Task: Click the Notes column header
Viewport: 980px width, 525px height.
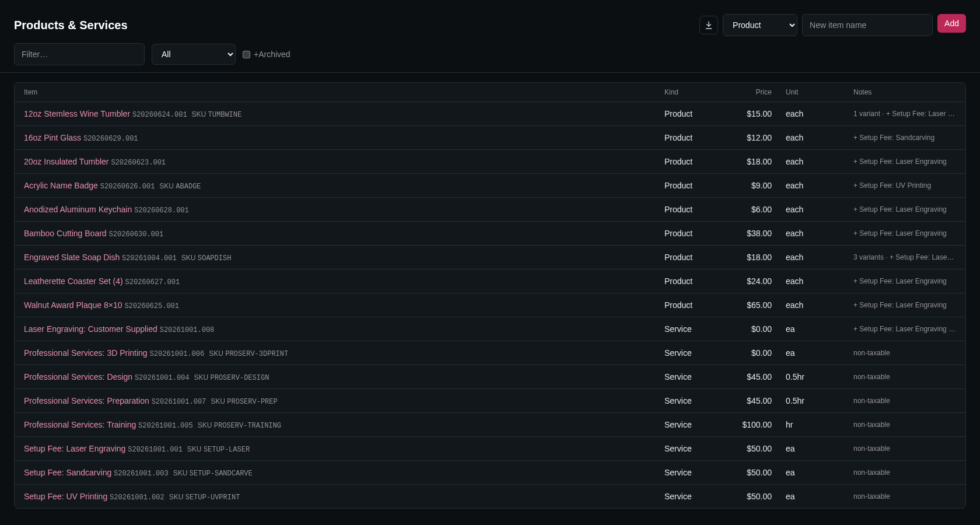Action: (x=862, y=92)
